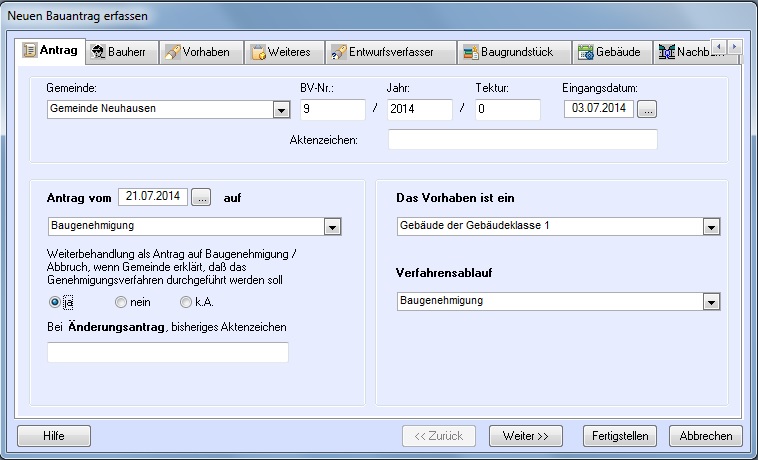Click the Baugrundstück tab icon
The width and height of the screenshot is (758, 460).
point(469,52)
